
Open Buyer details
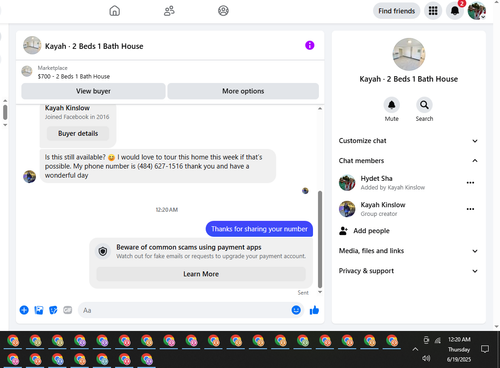[x=78, y=133]
